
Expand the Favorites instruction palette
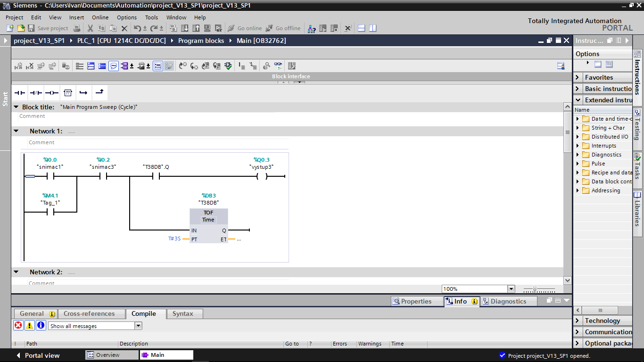click(578, 77)
